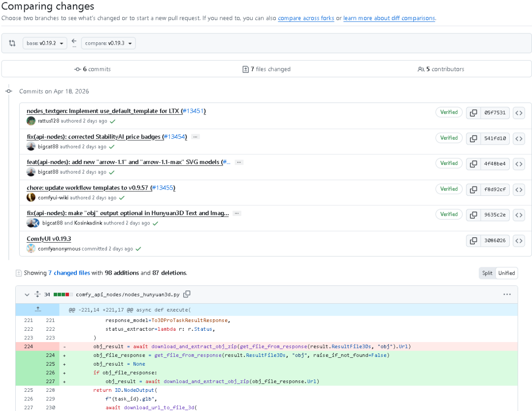Open the compare: v0.19.3 dropdown
The height and width of the screenshot is (411, 532).
(108, 43)
